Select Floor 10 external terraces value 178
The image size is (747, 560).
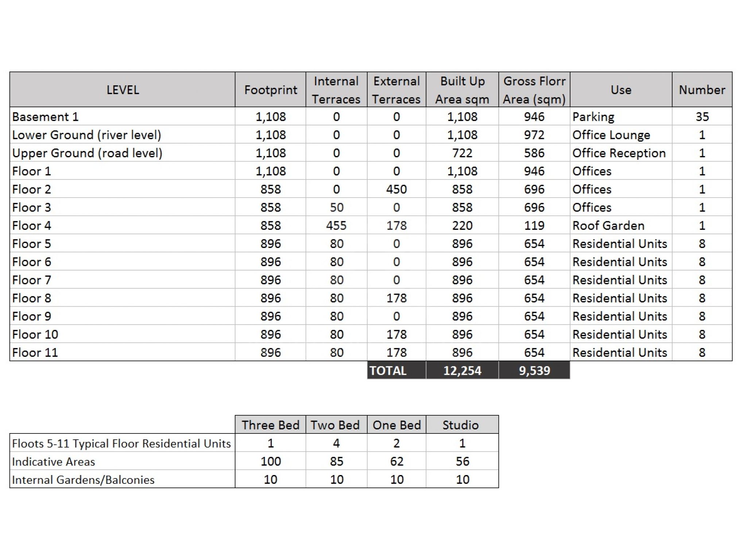(396, 334)
